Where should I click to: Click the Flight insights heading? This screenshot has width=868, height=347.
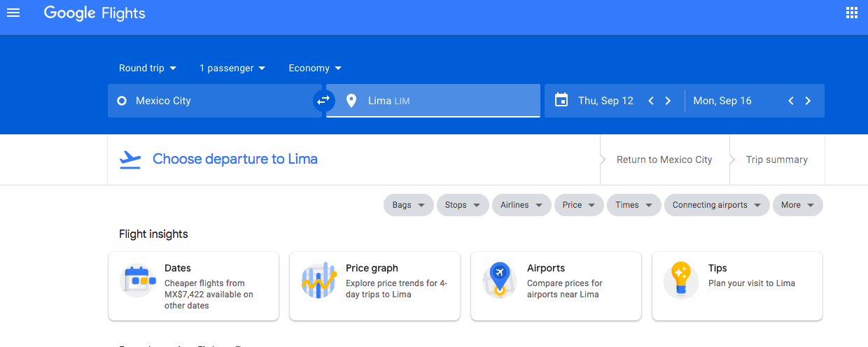(153, 234)
